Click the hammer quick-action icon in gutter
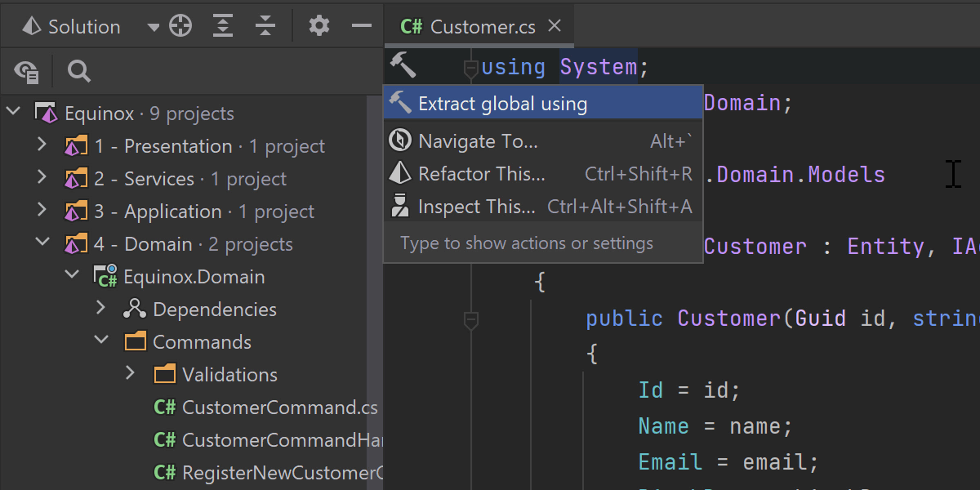This screenshot has width=980, height=490. [x=402, y=64]
